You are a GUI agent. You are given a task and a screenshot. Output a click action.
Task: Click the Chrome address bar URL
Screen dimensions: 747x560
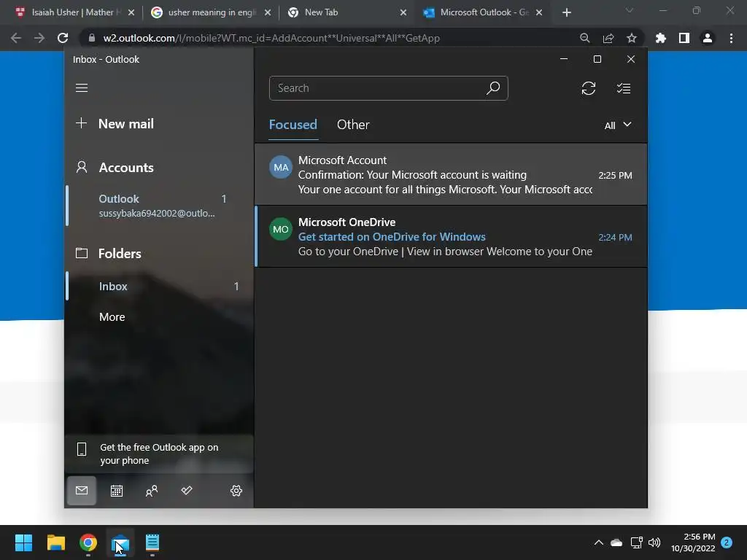pos(271,38)
